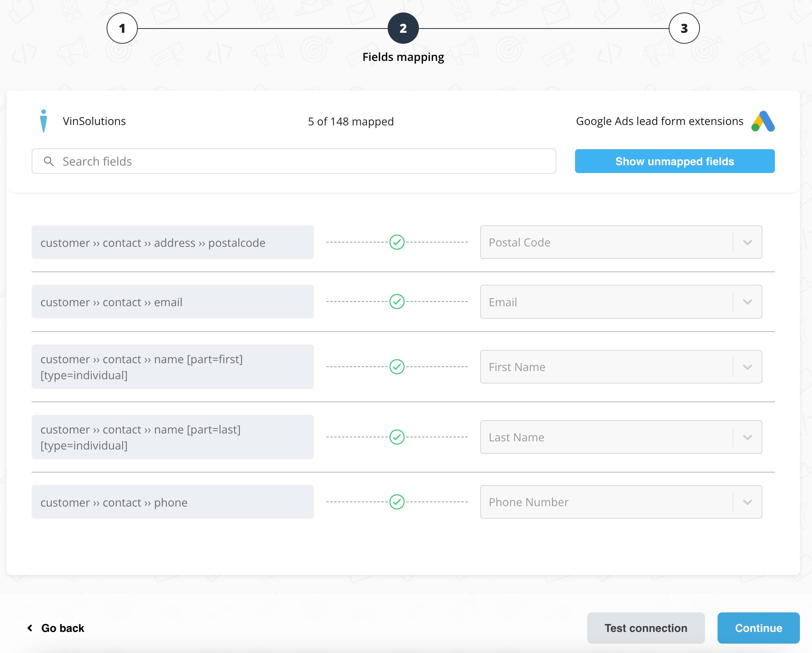
Task: Click the Google Ads logo icon
Action: click(763, 121)
